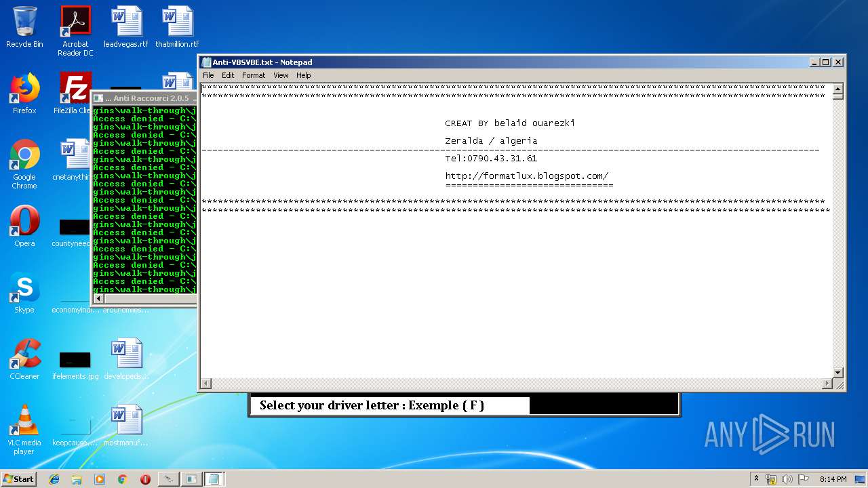Open Windows Media Player taskbar icon
868x488 pixels.
(100, 479)
